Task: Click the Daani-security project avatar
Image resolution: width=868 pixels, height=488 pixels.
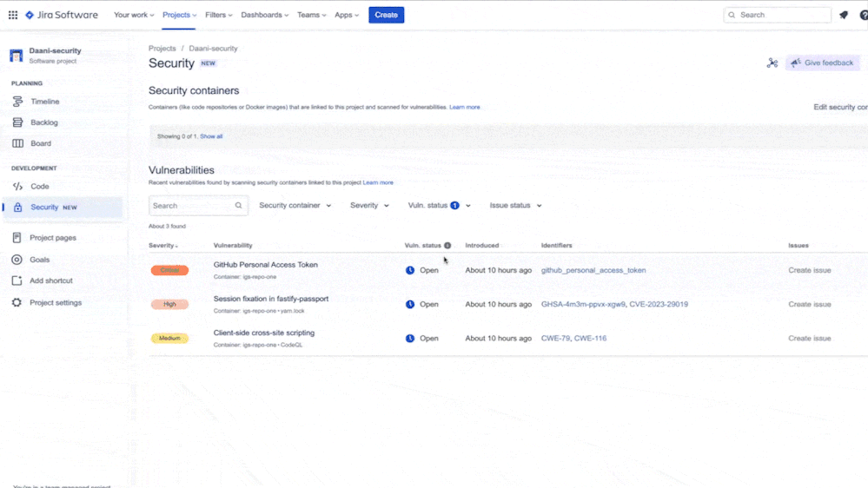Action: pos(16,56)
